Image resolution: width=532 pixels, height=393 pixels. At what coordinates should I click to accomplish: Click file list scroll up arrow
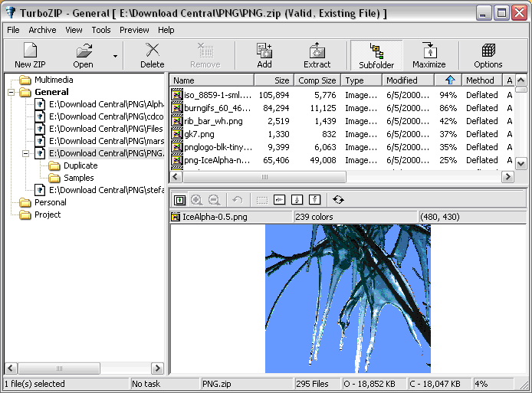[x=521, y=80]
